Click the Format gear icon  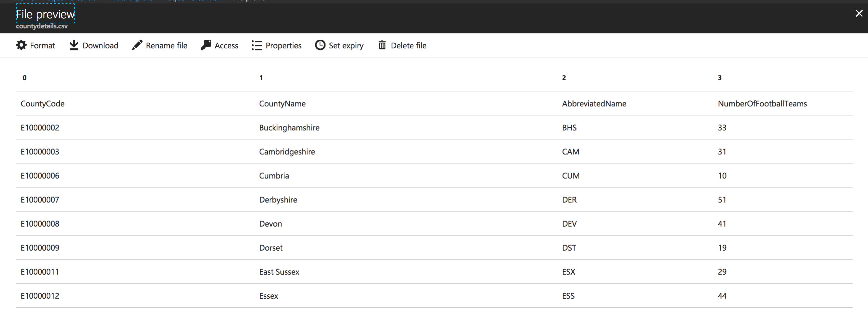pos(21,45)
